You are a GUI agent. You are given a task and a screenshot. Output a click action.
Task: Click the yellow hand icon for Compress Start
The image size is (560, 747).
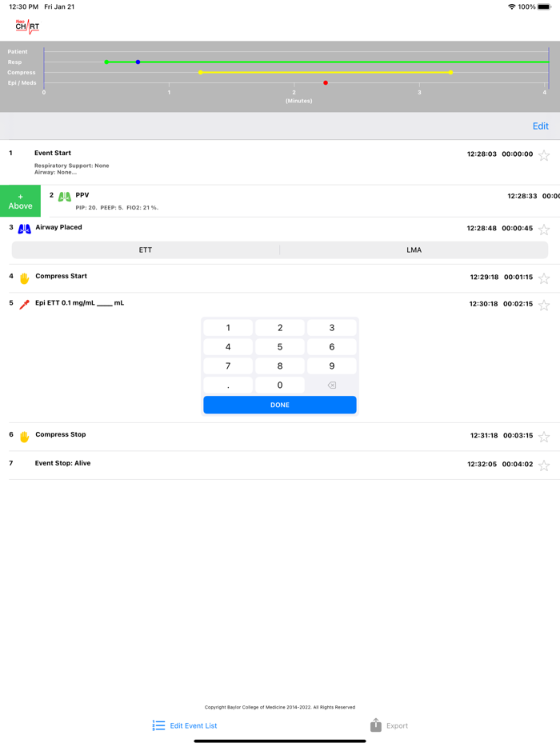[x=24, y=278]
